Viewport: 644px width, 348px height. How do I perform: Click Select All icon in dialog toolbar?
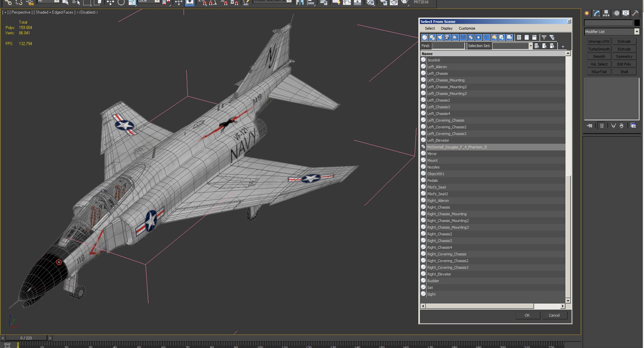(519, 37)
